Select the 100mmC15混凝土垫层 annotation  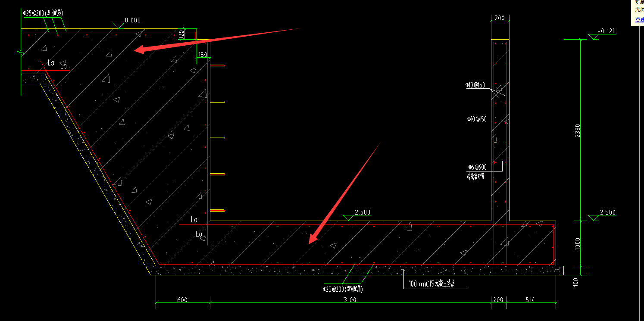(x=432, y=284)
